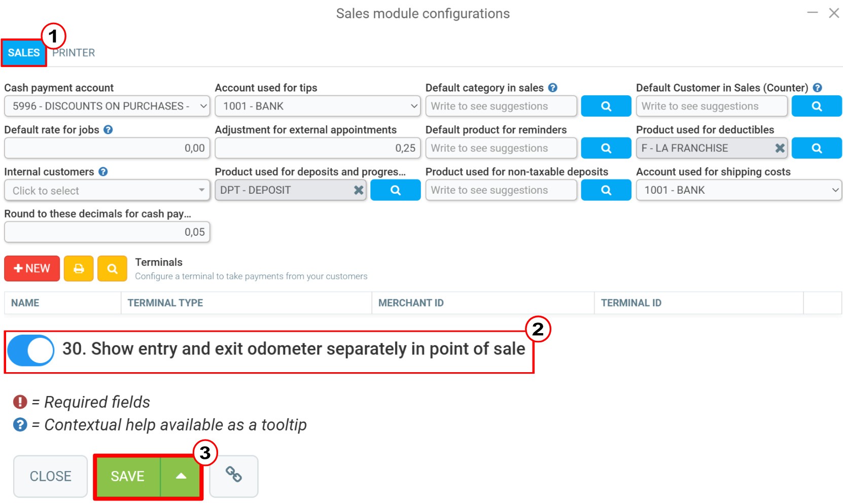Remove the DPT - DEPOSIT product selection
This screenshot has width=843, height=504.
[359, 190]
